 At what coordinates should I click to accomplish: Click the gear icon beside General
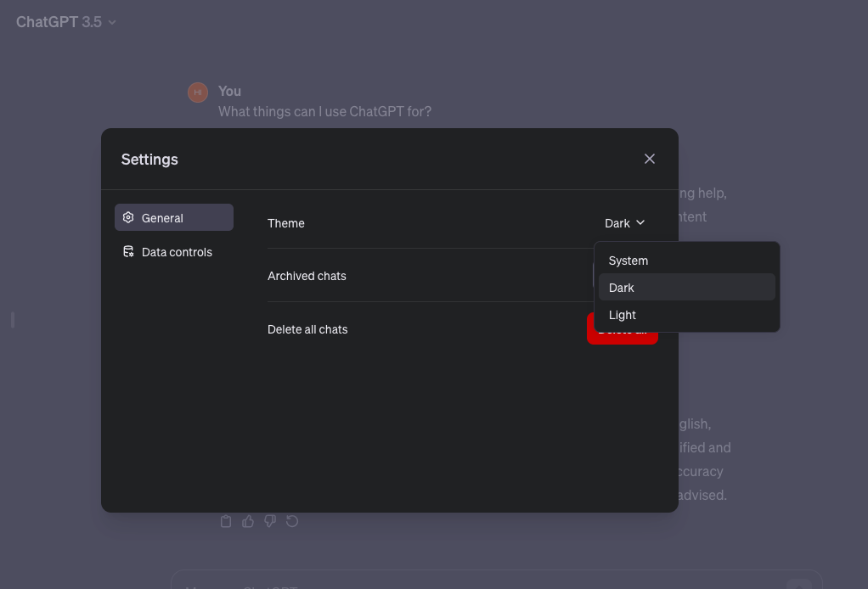pos(128,217)
